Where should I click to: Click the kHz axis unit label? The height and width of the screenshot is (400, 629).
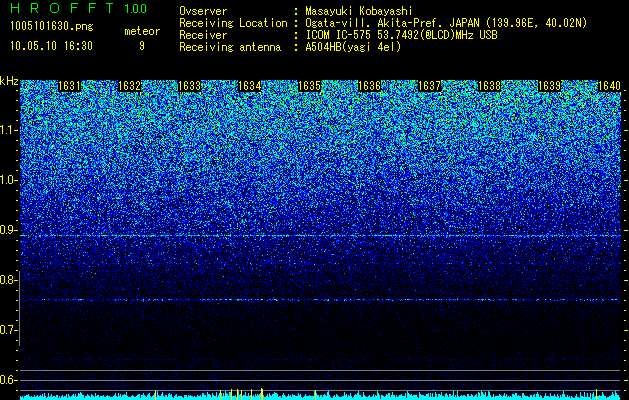(x=9, y=81)
